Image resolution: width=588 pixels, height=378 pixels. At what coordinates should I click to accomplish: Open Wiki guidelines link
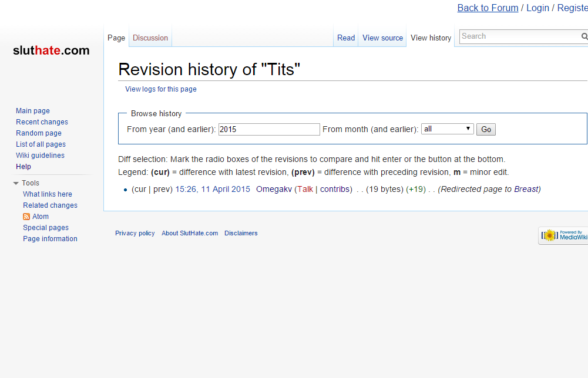pyautogui.click(x=40, y=156)
